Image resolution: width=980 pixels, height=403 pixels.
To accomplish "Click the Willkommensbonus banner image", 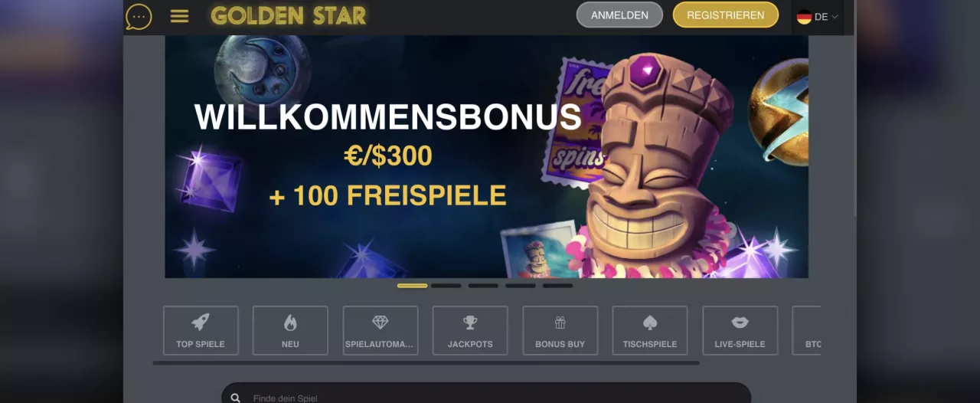I will tap(486, 156).
